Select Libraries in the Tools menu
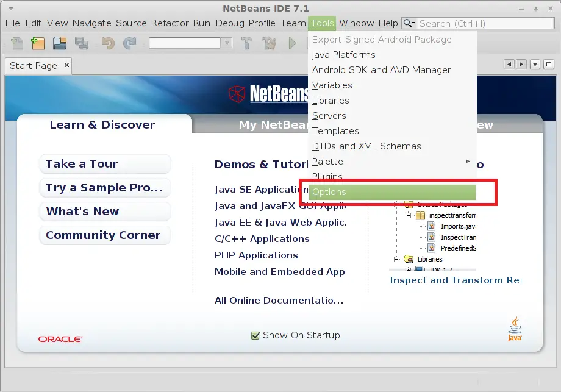 tap(392, 101)
